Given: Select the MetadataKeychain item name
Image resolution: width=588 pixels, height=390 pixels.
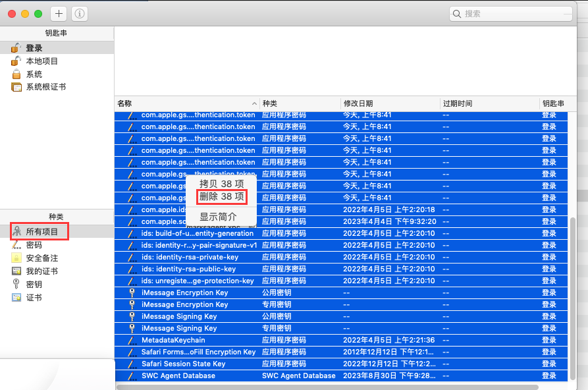Looking at the screenshot, I should pyautogui.click(x=173, y=340).
